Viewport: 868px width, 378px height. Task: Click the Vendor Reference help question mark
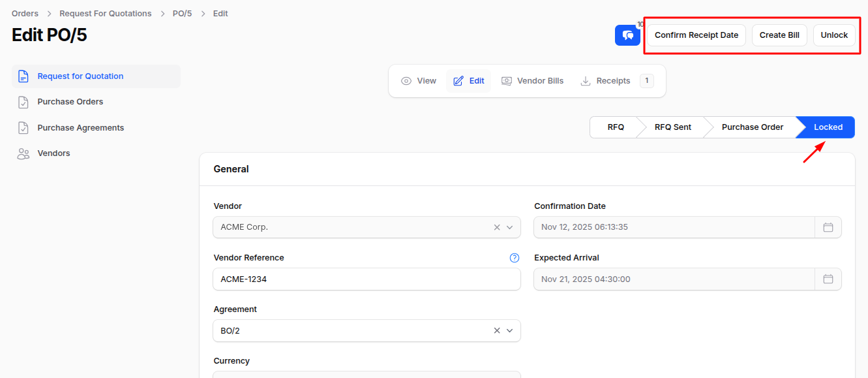[x=514, y=257]
